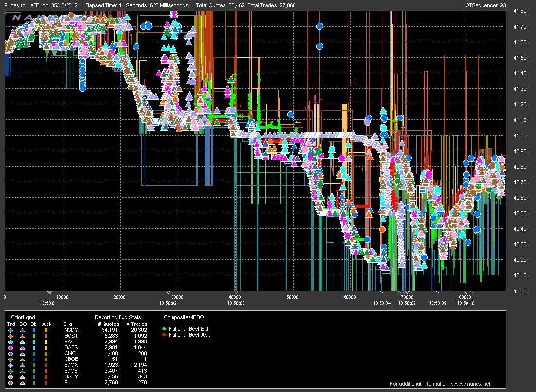Pick the EDGX green Bid color swatch

(x=34, y=365)
